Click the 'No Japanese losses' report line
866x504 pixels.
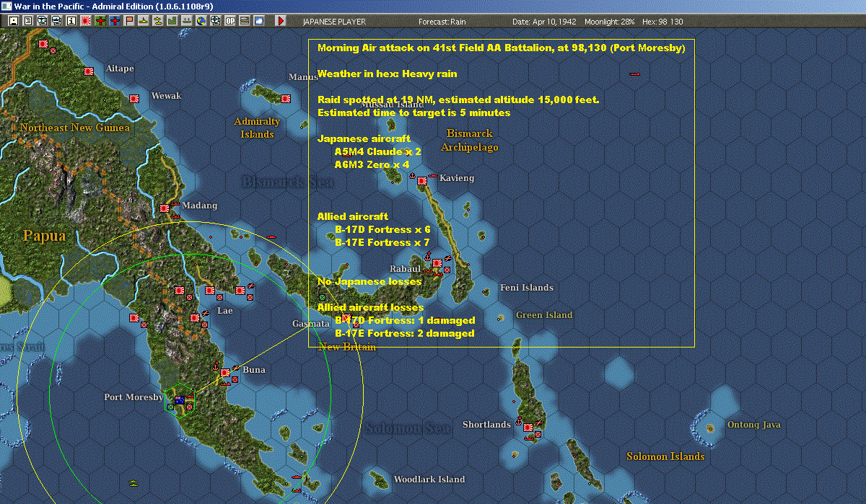tap(369, 281)
